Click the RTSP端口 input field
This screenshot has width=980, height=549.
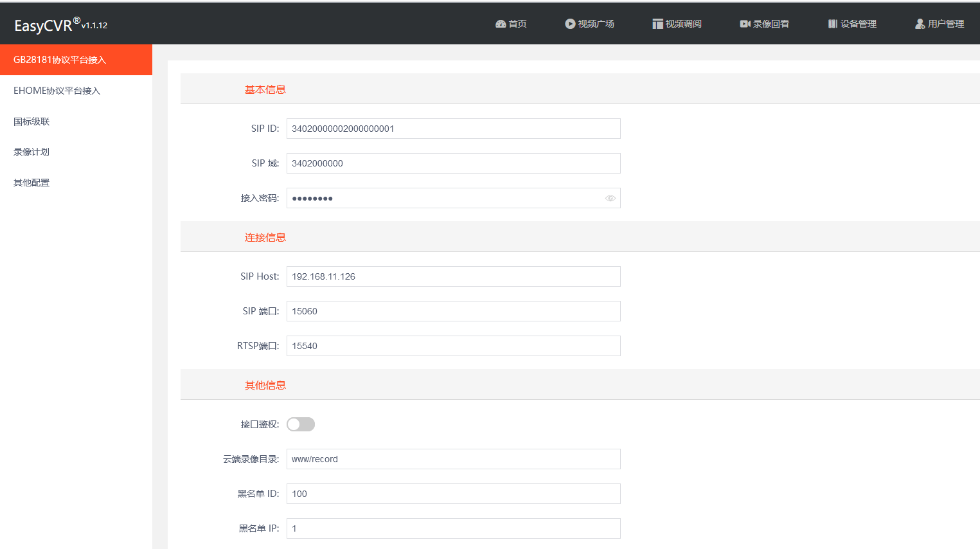tap(453, 346)
